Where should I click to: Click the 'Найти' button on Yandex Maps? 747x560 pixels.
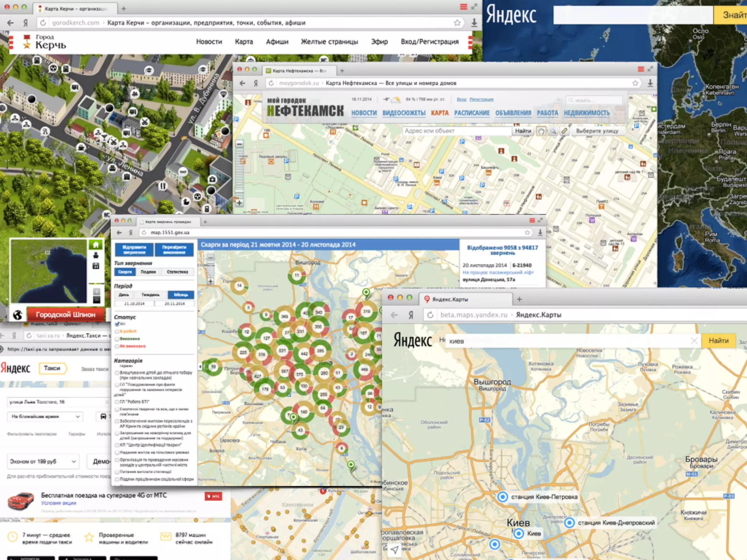[718, 341]
